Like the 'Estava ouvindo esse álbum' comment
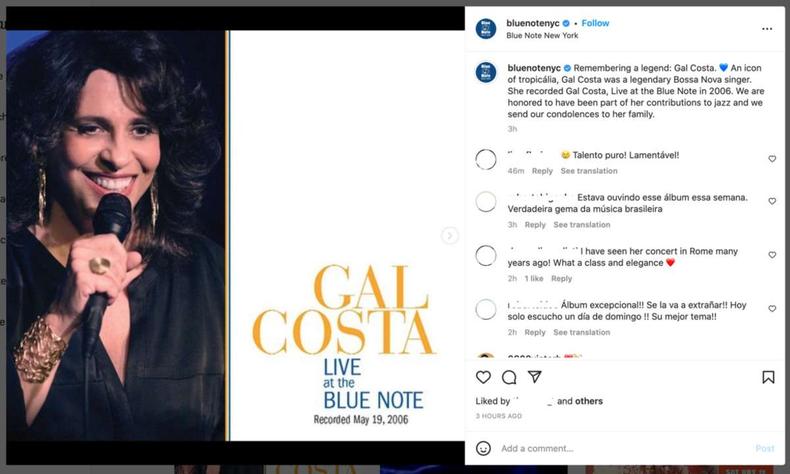This screenshot has width=790, height=474. click(x=772, y=201)
